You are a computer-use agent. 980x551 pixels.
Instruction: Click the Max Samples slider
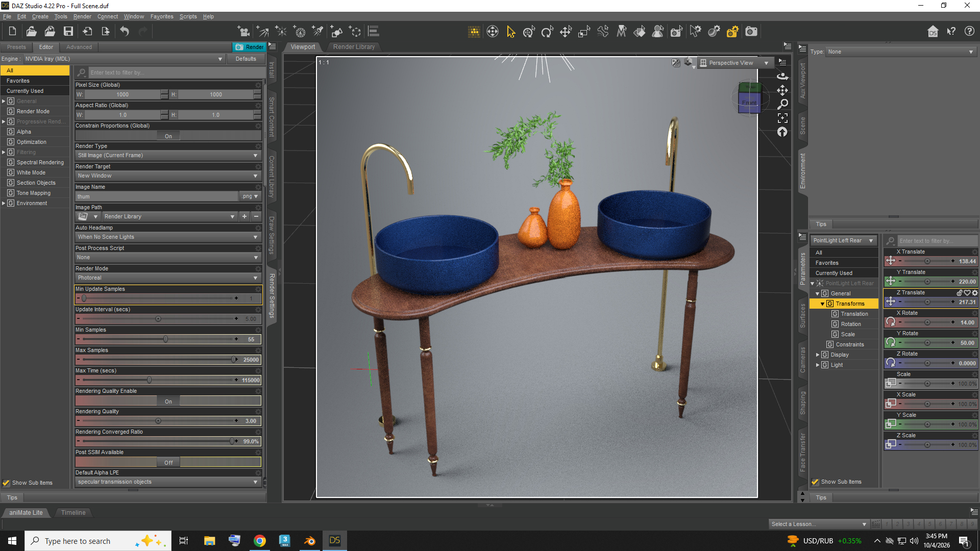coord(158,360)
